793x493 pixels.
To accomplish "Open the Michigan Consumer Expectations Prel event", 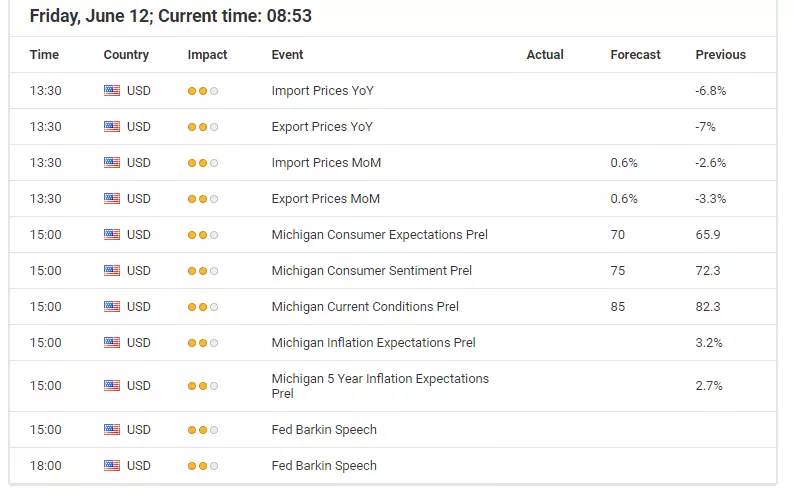I will point(379,235).
